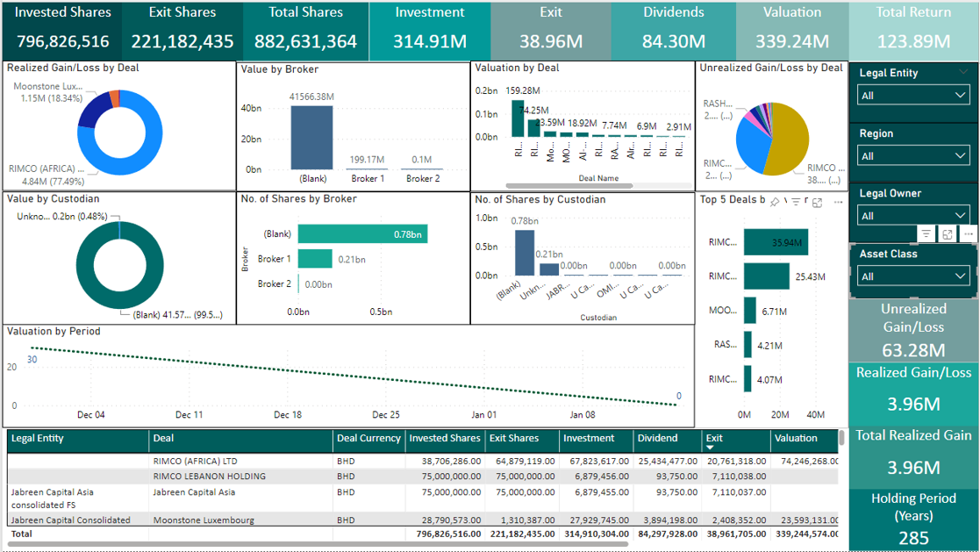
Task: Expand the Legal Entity dropdown
Action: (x=912, y=95)
